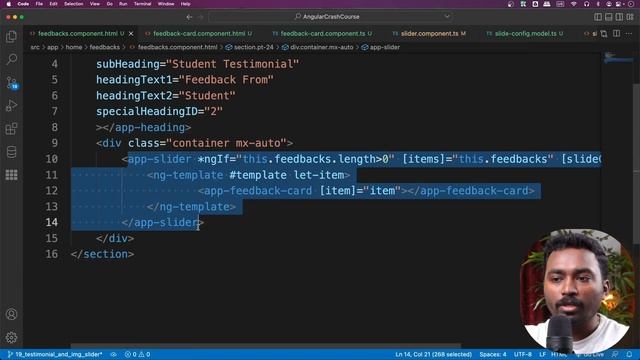
Task: Switch to feedback-card.component.html tab
Action: tap(199, 33)
